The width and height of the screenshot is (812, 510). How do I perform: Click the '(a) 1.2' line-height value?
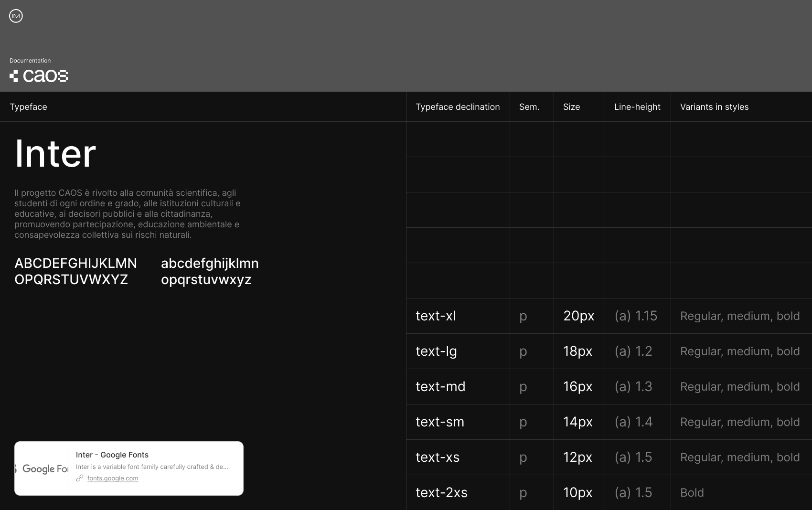coord(633,351)
